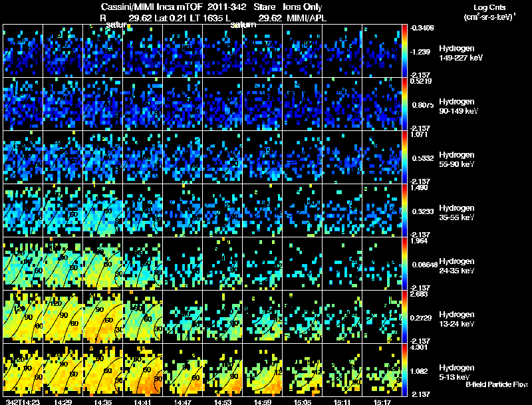The height and width of the screenshot is (405, 532).
Task: Click the 2011-342 date in the title
Action: tap(227, 7)
